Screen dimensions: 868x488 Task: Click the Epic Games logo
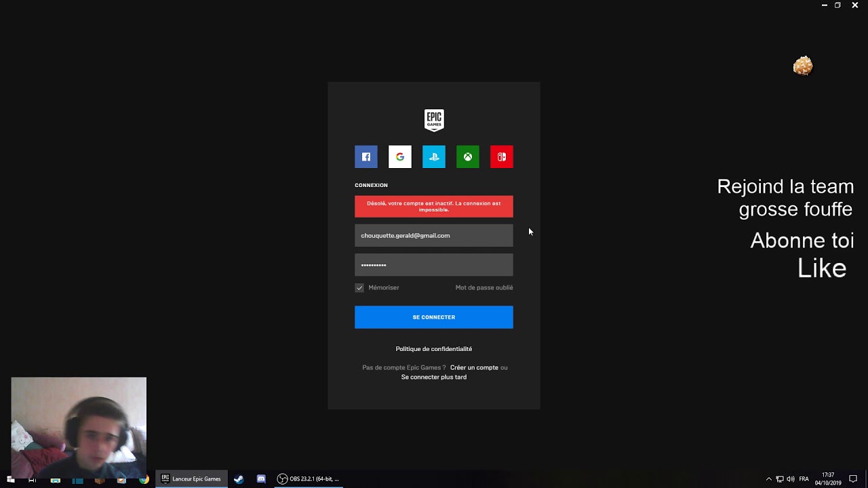point(434,120)
